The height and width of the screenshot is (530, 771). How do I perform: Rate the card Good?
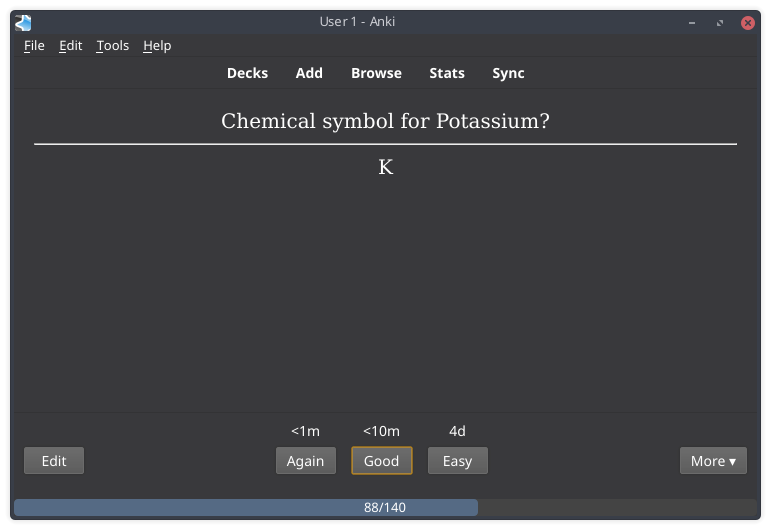pyautogui.click(x=382, y=461)
